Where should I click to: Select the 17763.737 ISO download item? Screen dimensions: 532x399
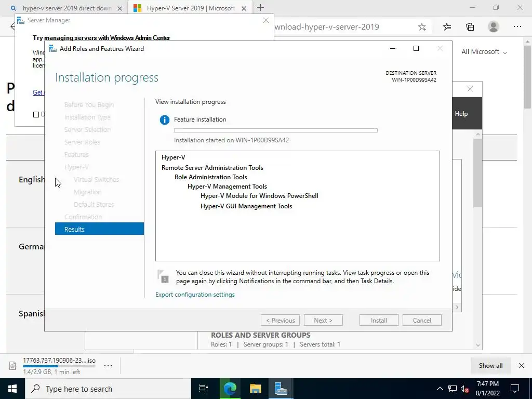pyautogui.click(x=59, y=366)
